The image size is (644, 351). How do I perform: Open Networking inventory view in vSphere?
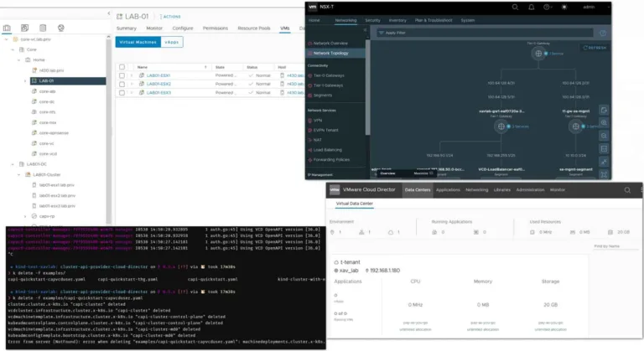(x=60, y=28)
